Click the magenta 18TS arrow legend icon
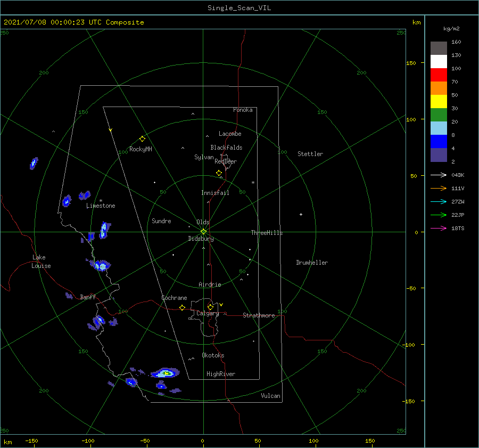Viewport: 479px width, 448px height. [439, 228]
